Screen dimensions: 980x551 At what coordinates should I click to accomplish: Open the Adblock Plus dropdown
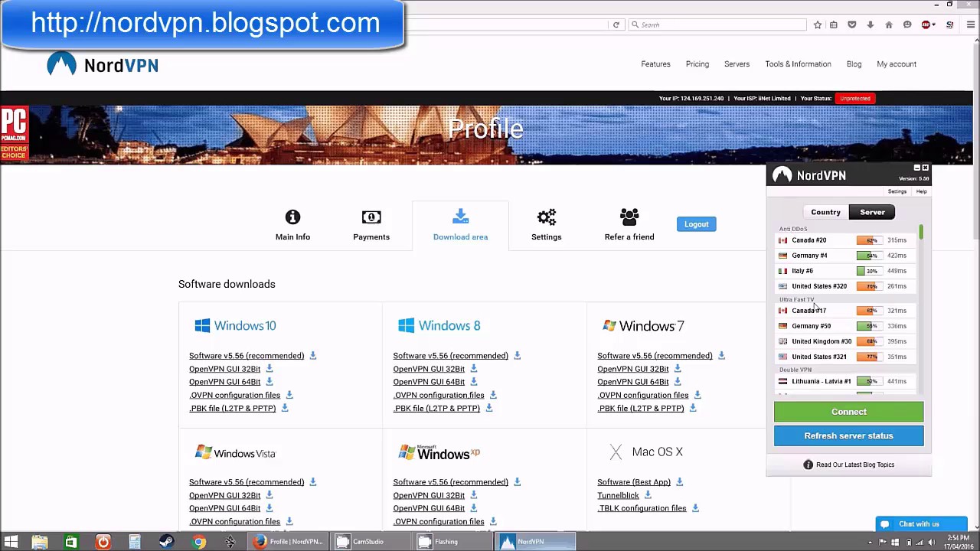coord(928,24)
